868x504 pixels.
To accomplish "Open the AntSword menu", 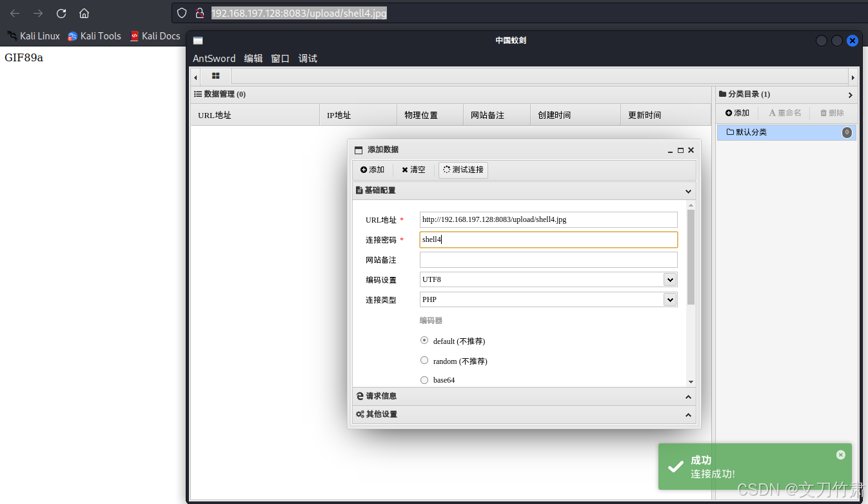I will pyautogui.click(x=214, y=58).
